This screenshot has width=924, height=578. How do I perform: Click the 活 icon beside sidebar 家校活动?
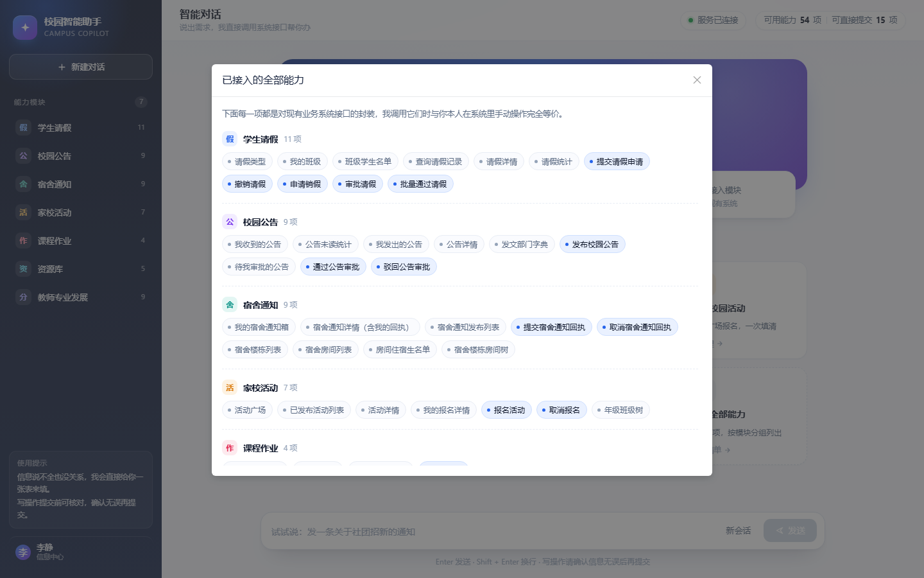23,213
